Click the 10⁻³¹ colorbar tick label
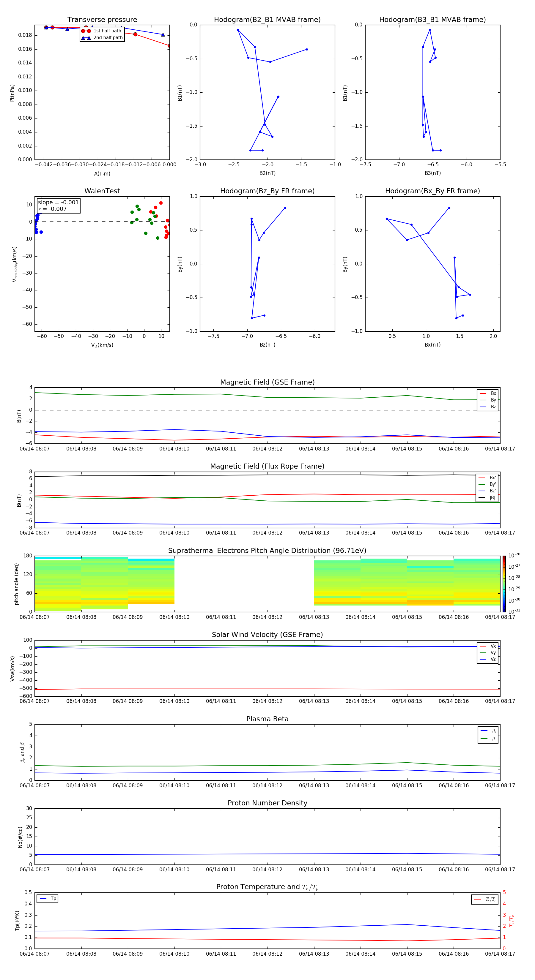Screen dimensions: 535x980 point(514,611)
